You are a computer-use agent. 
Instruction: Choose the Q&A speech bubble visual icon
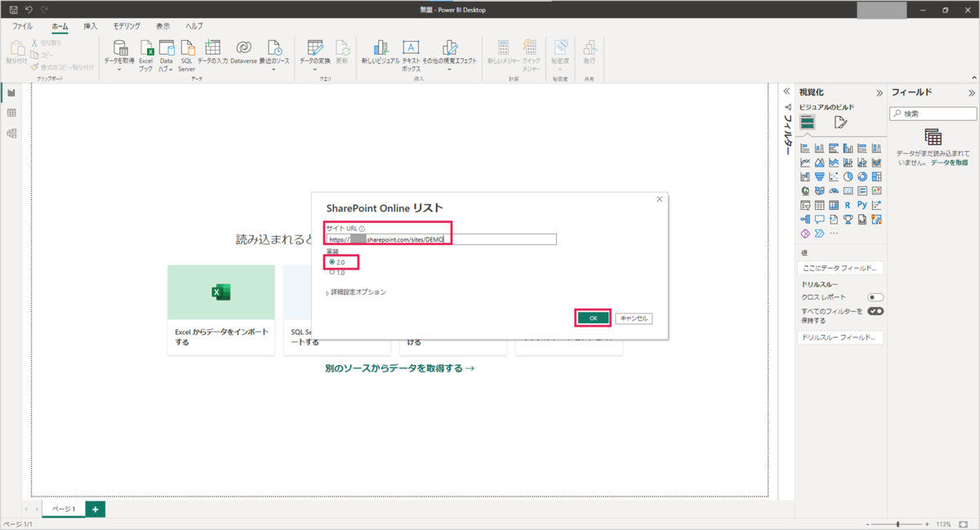tap(819, 220)
